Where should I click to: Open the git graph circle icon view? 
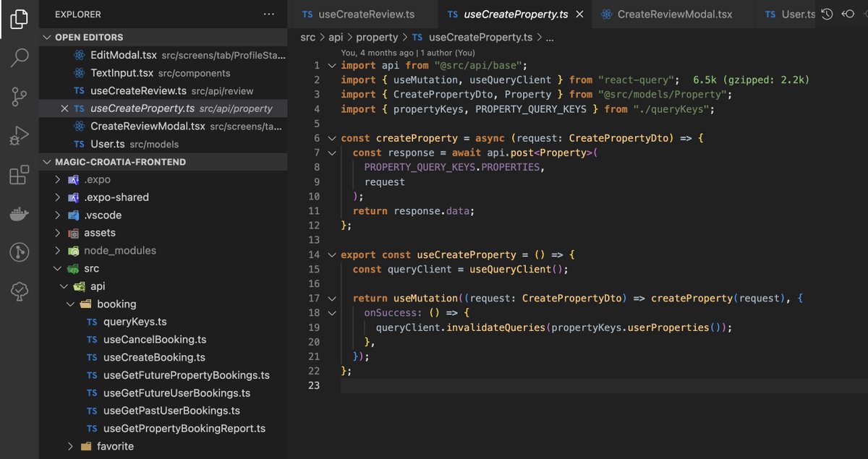(20, 252)
